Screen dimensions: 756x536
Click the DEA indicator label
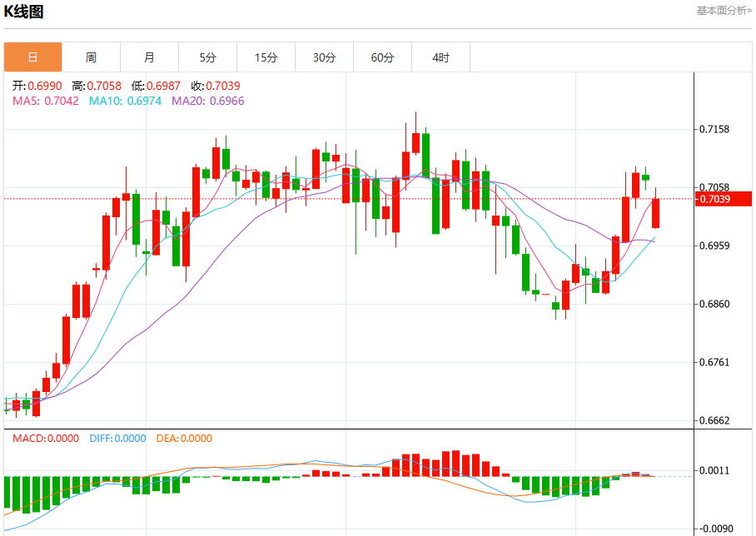(x=184, y=438)
